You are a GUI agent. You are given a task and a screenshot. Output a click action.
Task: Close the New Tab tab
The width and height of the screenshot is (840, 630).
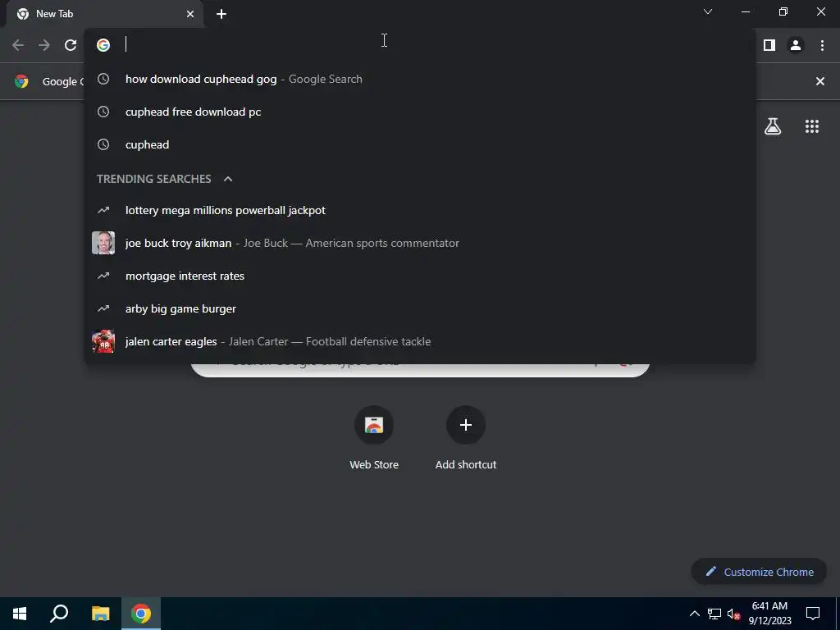pyautogui.click(x=190, y=14)
